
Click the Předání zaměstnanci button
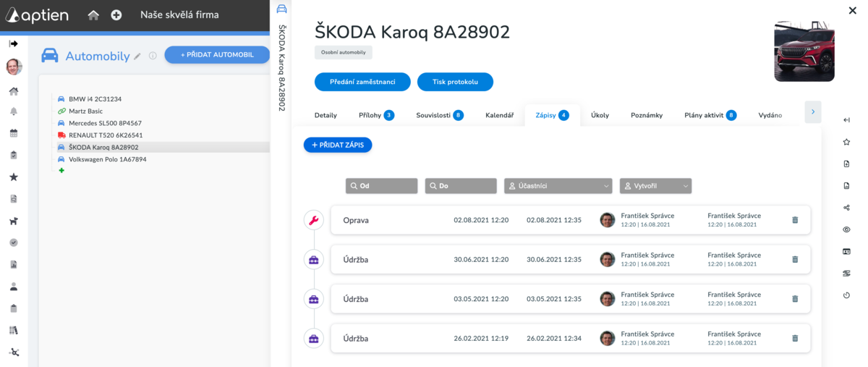(x=362, y=82)
